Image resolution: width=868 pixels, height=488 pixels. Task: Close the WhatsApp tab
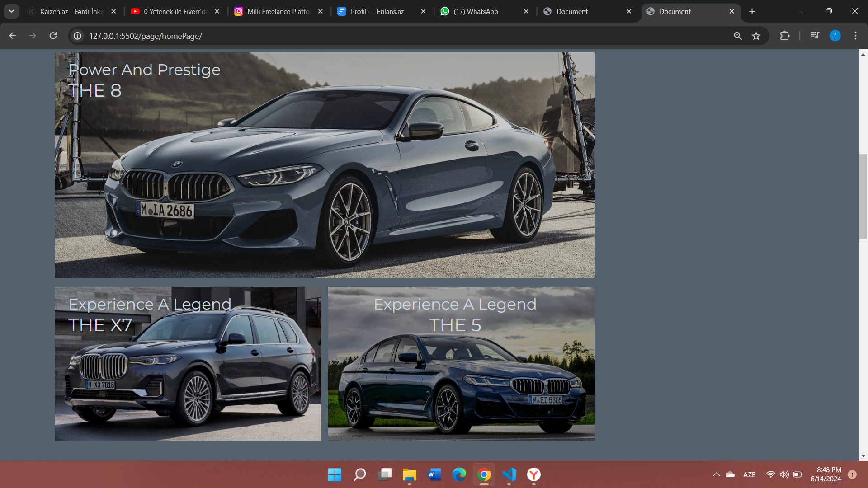click(526, 11)
